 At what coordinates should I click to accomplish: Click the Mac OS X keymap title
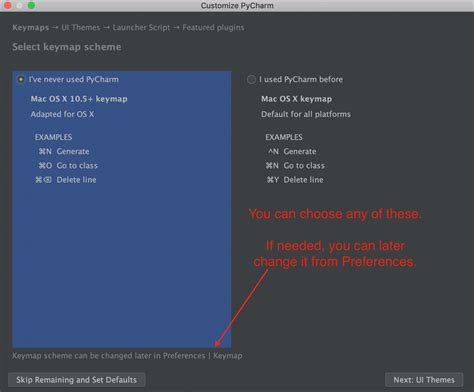[296, 99]
